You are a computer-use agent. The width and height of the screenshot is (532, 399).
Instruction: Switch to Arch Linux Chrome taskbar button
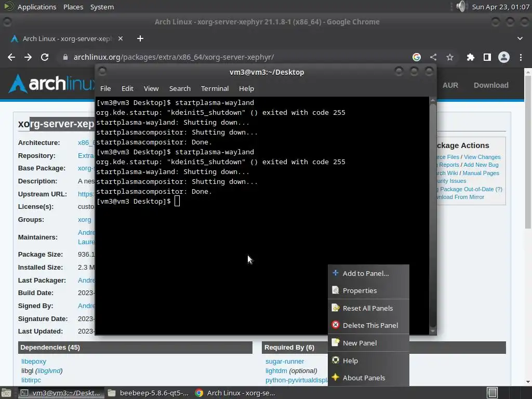click(x=235, y=393)
